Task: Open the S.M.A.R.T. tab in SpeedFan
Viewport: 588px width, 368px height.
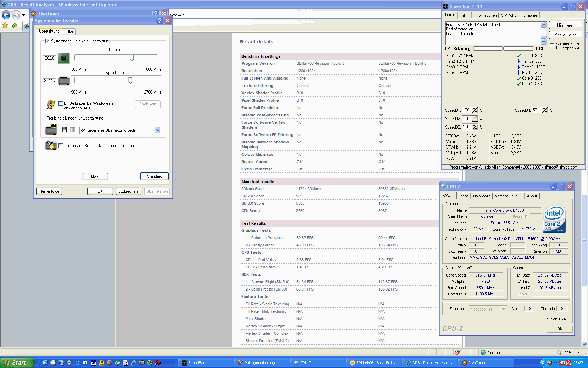Action: point(510,15)
